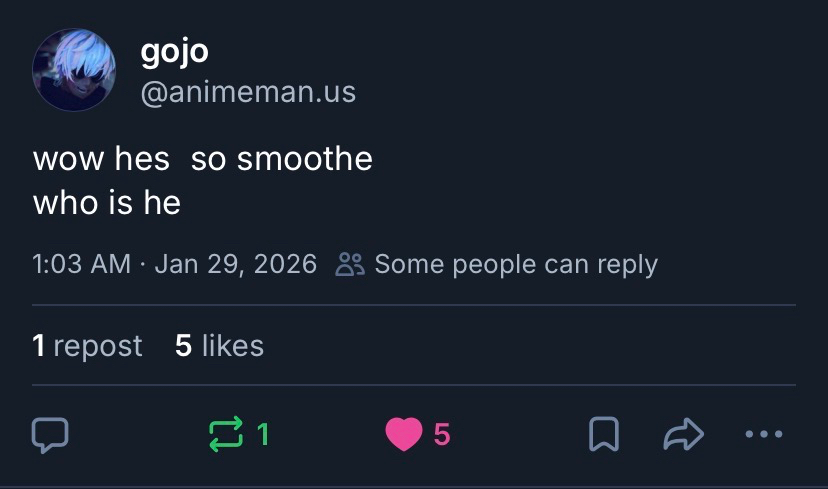Viewport: 828px width, 489px height.
Task: Click the 1:03 AM time text
Action: tap(81, 264)
